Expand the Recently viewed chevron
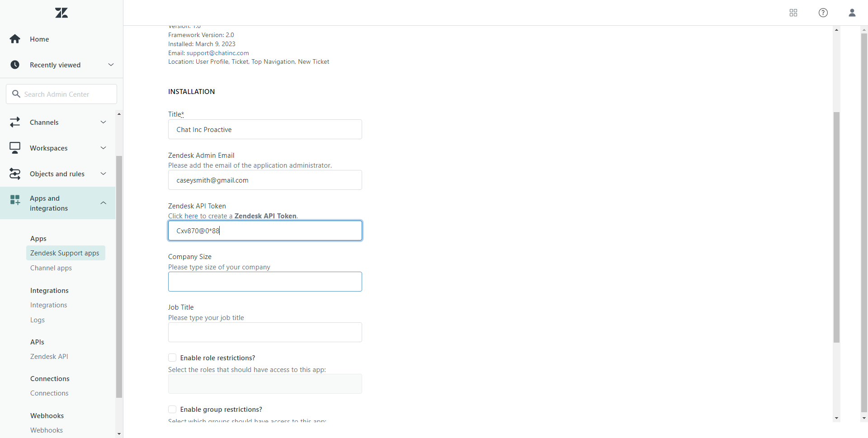868x438 pixels. coord(111,65)
